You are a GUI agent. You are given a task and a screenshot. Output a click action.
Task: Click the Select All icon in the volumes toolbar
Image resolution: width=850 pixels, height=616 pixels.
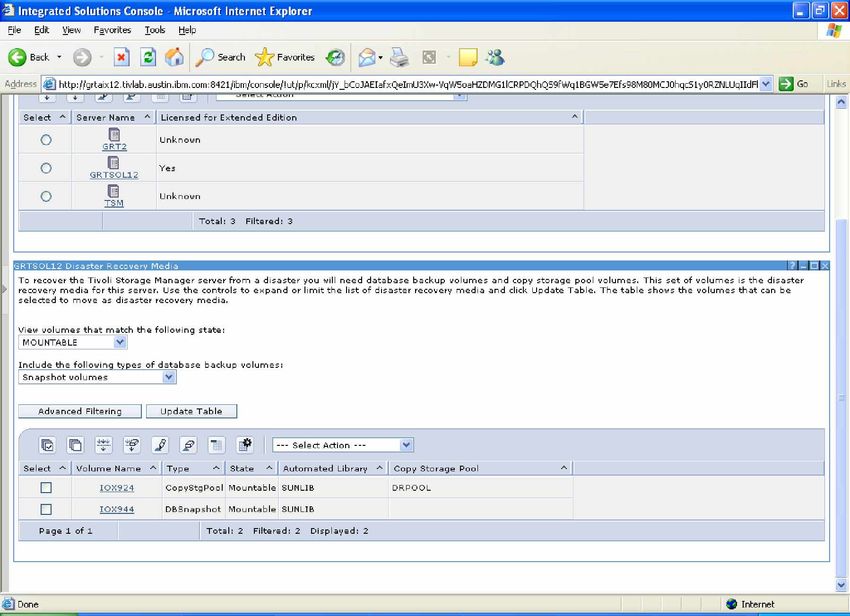click(x=47, y=445)
